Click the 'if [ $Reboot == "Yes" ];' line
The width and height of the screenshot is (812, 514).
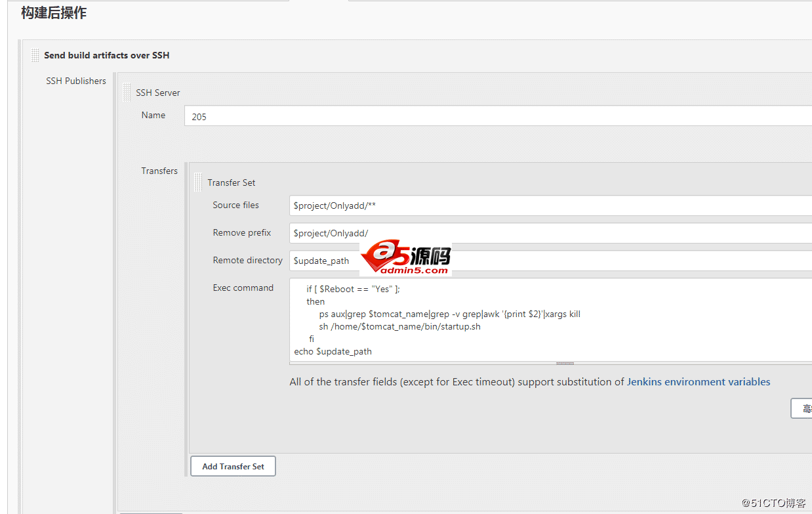pos(353,289)
